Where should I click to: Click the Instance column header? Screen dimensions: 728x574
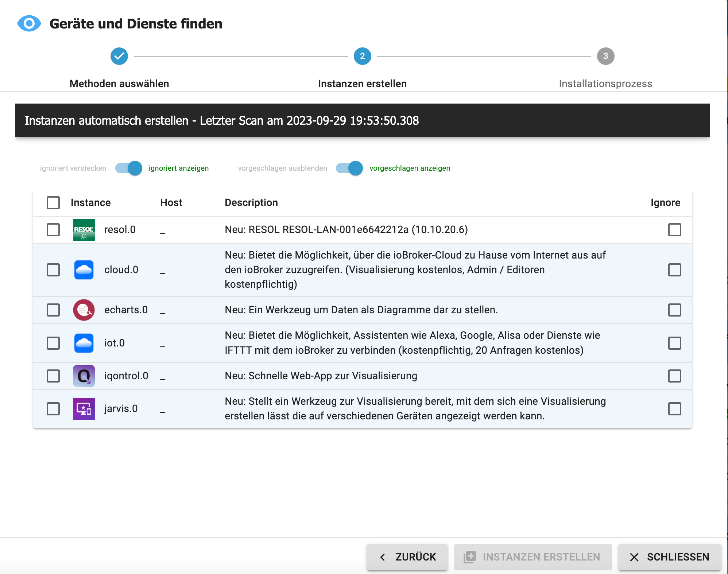tap(91, 202)
